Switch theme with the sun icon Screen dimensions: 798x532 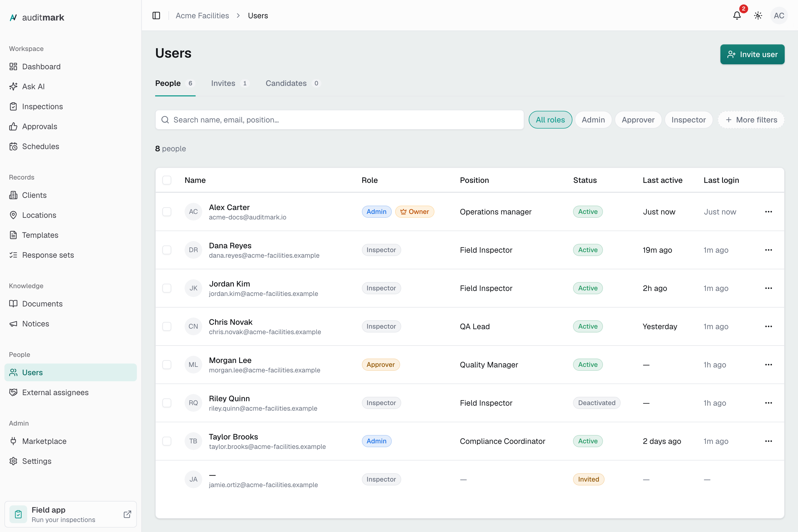click(x=758, y=16)
